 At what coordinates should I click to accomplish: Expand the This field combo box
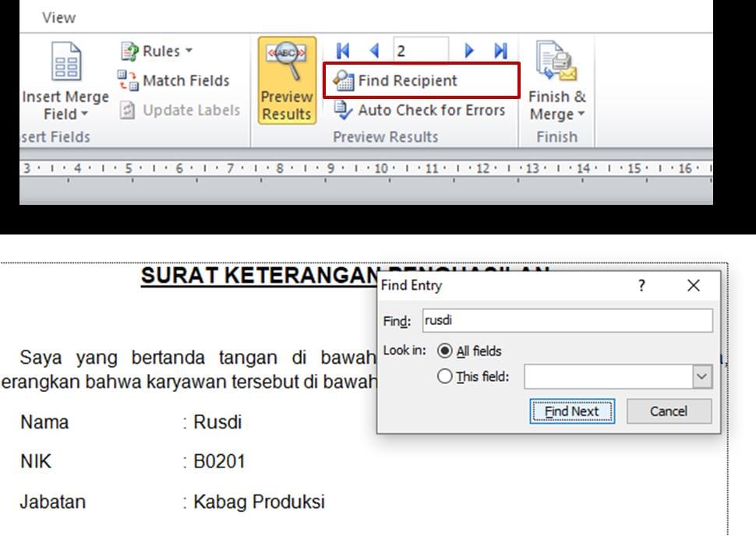pyautogui.click(x=702, y=377)
